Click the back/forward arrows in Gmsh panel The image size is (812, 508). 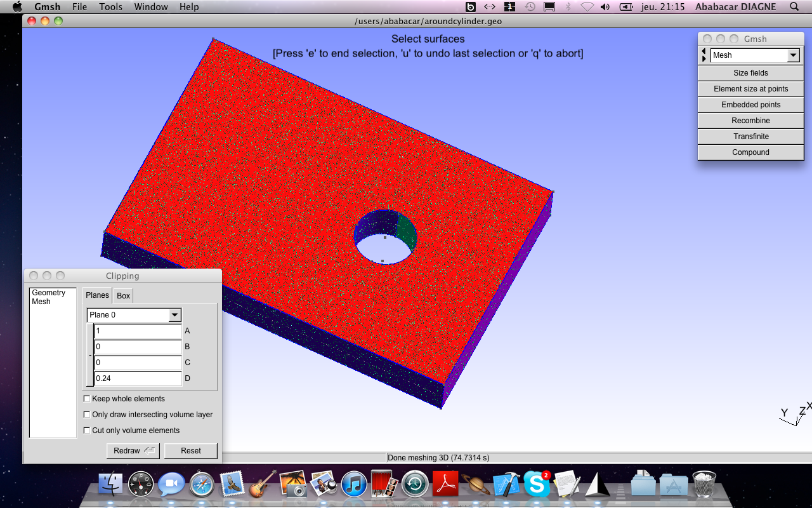click(x=704, y=55)
